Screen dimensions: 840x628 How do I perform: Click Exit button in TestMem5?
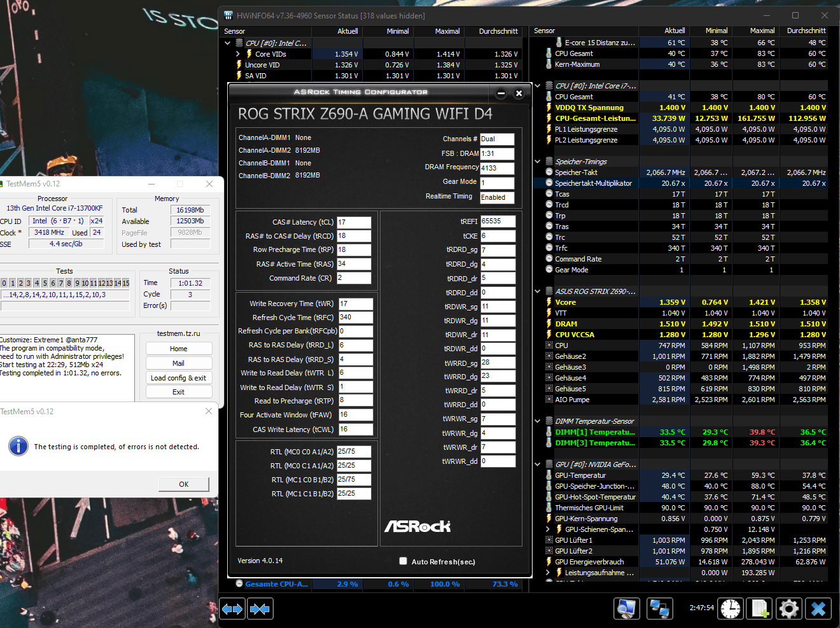[x=179, y=392]
